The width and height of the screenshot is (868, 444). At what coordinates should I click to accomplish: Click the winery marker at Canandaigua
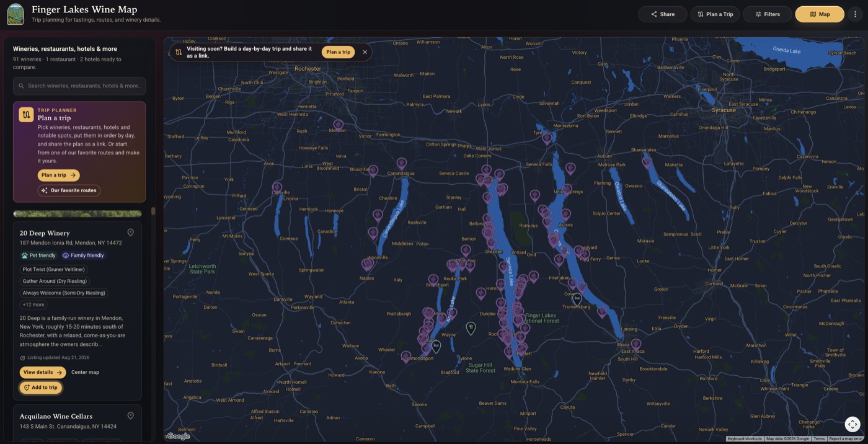tap(402, 163)
